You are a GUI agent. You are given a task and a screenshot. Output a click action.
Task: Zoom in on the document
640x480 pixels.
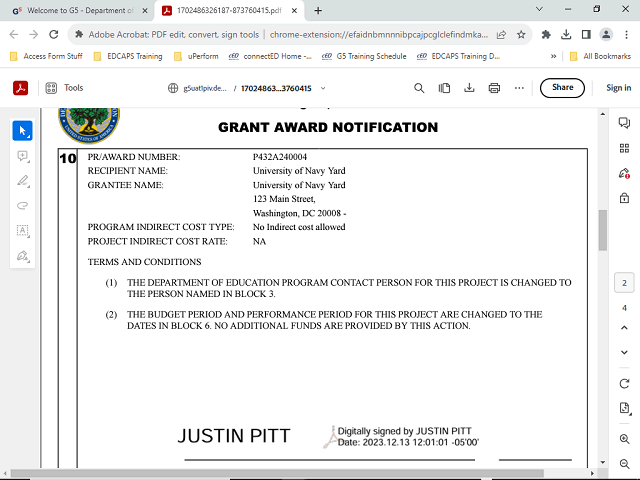point(624,439)
